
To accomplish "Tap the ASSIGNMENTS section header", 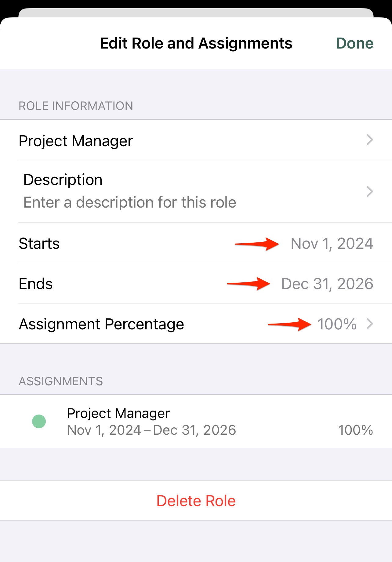I will (x=61, y=381).
